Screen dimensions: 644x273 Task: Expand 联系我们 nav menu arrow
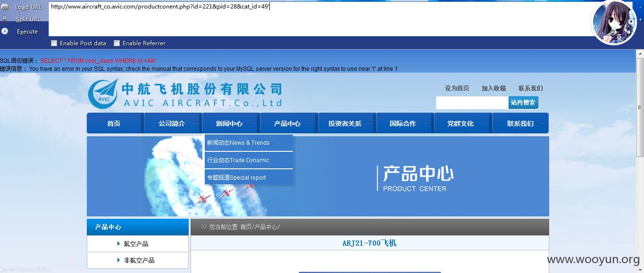pyautogui.click(x=542, y=123)
